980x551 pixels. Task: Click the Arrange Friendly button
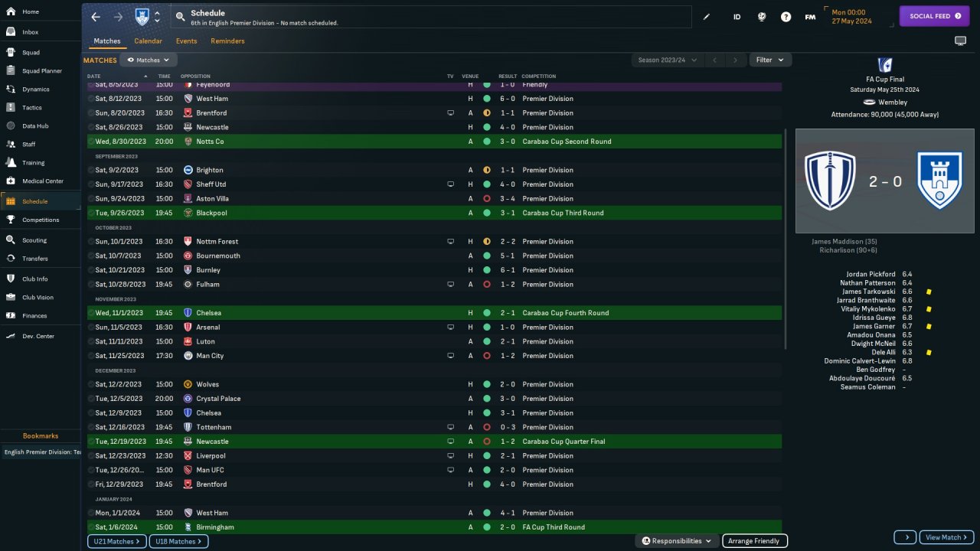(754, 541)
